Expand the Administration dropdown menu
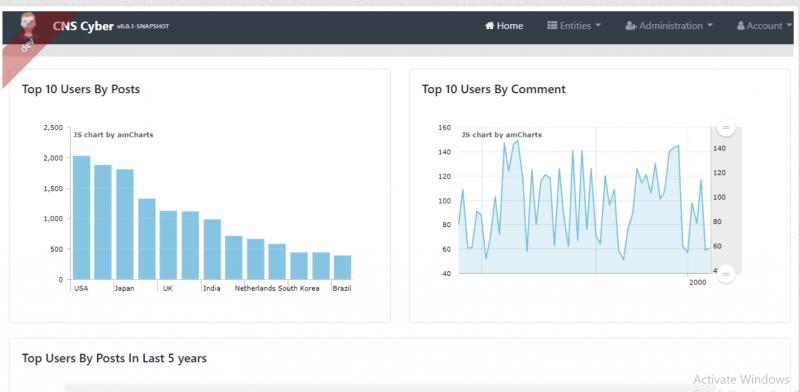The width and height of the screenshot is (800, 392). [x=669, y=26]
